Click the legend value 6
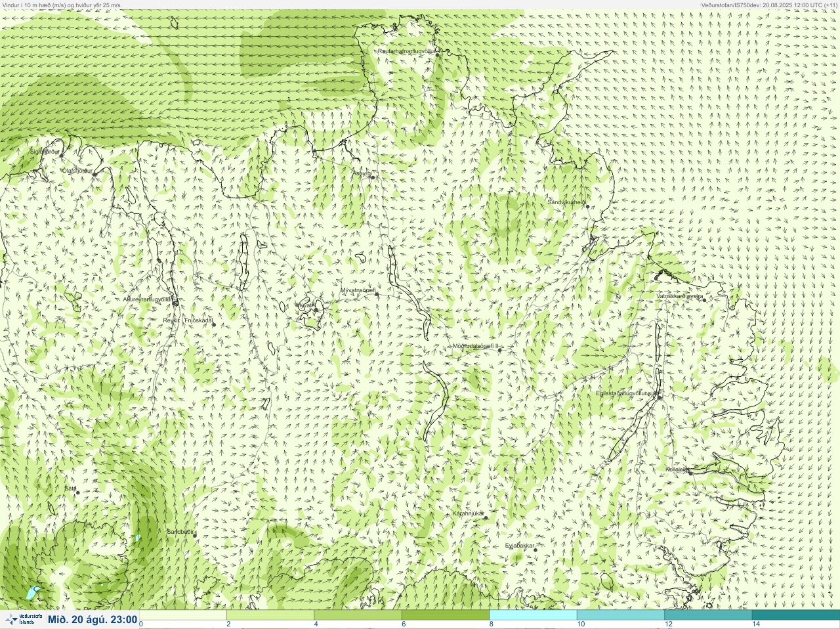Image resolution: width=840 pixels, height=629 pixels. tap(404, 624)
